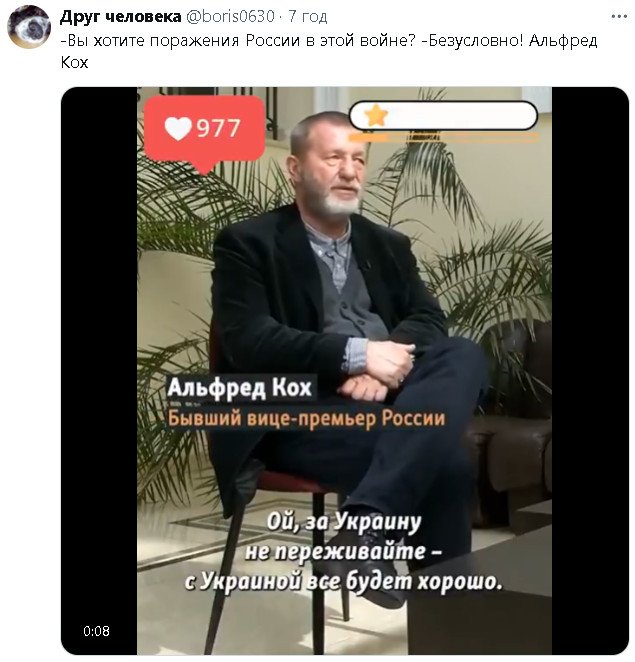Screen dimensions: 635x662
Task: Click the Бывший вице-премьер России caption
Action: tap(307, 419)
